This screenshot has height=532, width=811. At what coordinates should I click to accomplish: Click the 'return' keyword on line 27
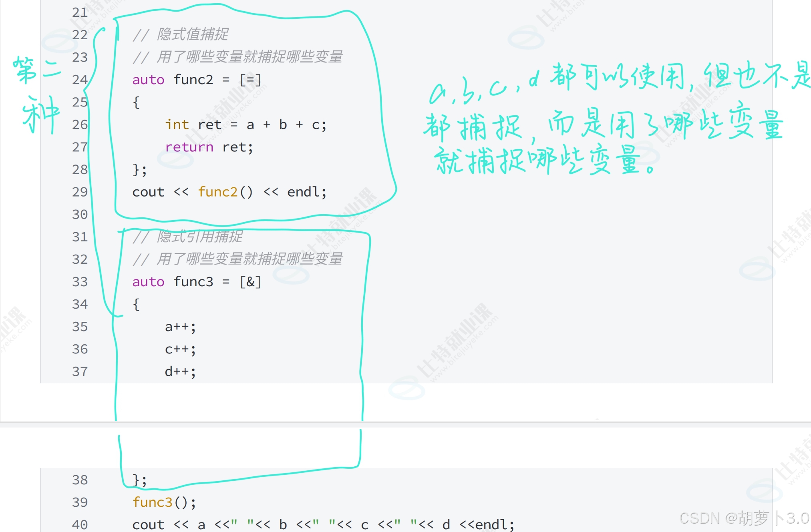click(x=189, y=147)
